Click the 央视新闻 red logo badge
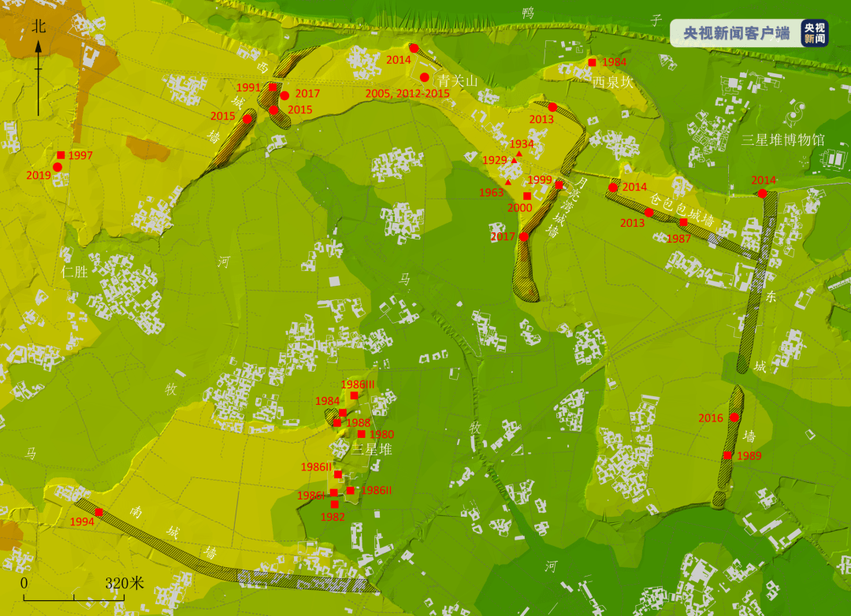This screenshot has width=851, height=616. pos(814,33)
